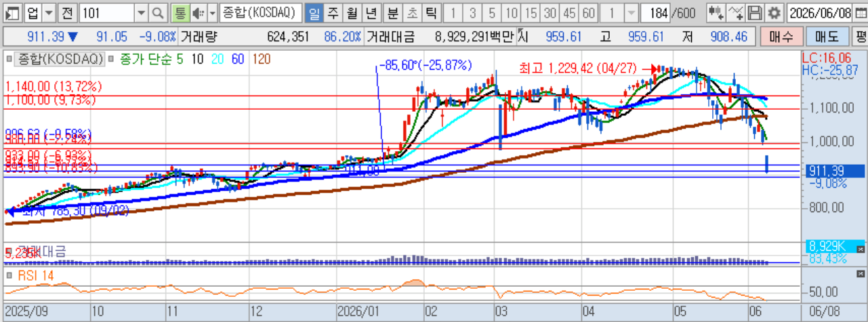
Task: Click the 평 button next to 매도
Action: tap(861, 37)
